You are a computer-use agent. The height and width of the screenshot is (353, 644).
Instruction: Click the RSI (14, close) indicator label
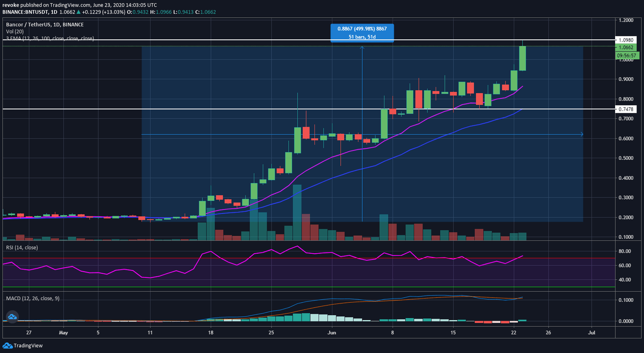[22, 247]
